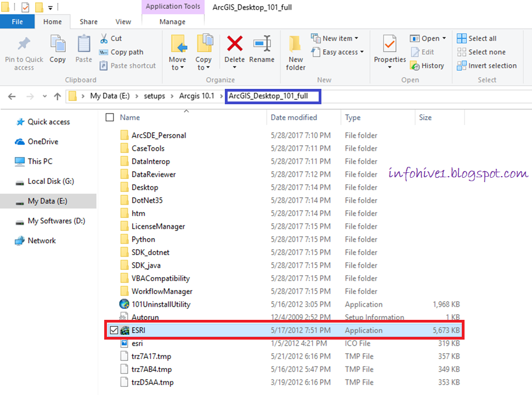Switch to the Share ribbon tab
The height and width of the screenshot is (395, 532).
pyautogui.click(x=88, y=22)
